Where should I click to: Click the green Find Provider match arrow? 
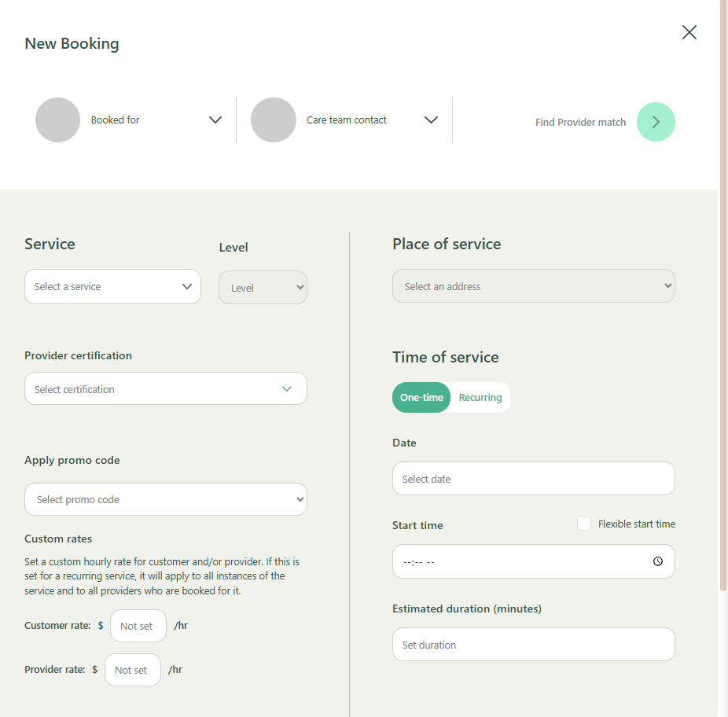click(x=655, y=122)
